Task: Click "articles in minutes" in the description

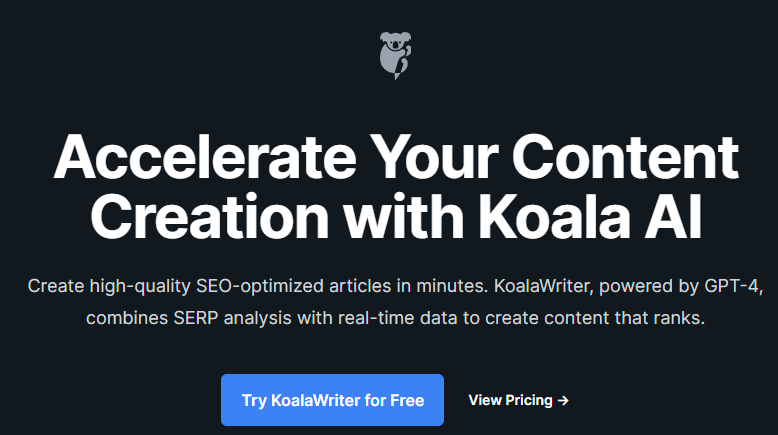Action: coord(409,286)
